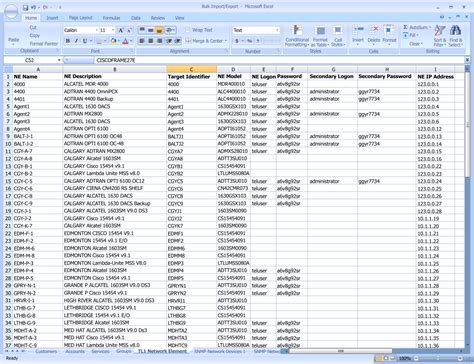Toggle Underline formatting button

pos(85,41)
